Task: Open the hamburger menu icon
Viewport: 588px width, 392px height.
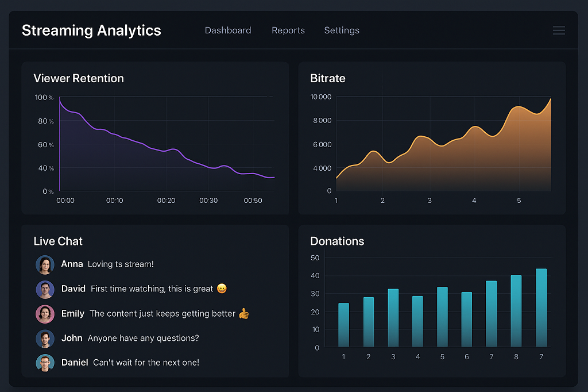Action: [x=559, y=30]
